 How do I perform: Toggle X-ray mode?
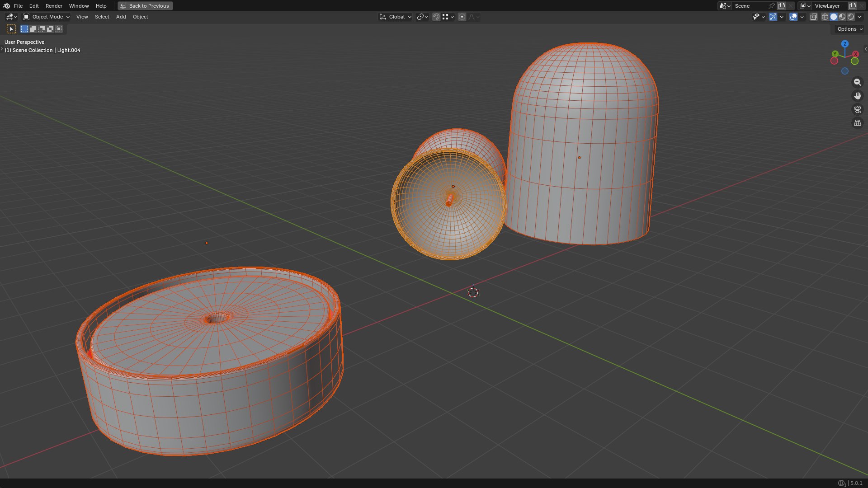814,17
